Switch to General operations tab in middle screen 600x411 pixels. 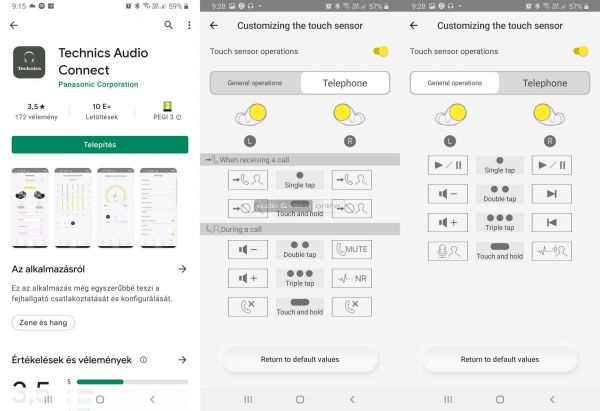click(x=255, y=83)
